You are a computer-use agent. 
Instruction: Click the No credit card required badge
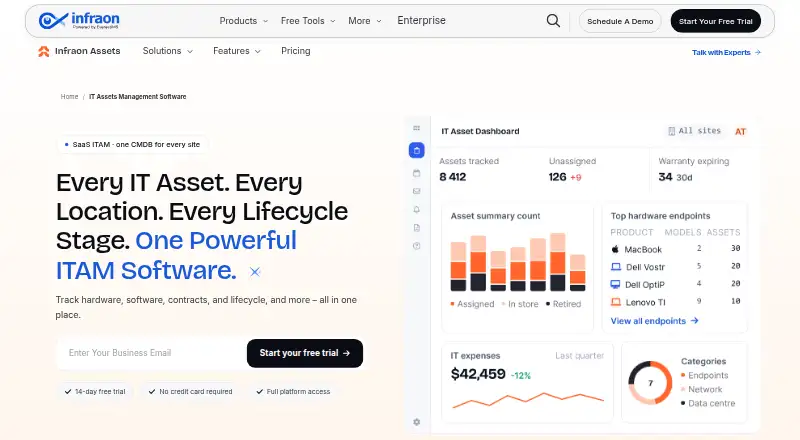(x=190, y=392)
